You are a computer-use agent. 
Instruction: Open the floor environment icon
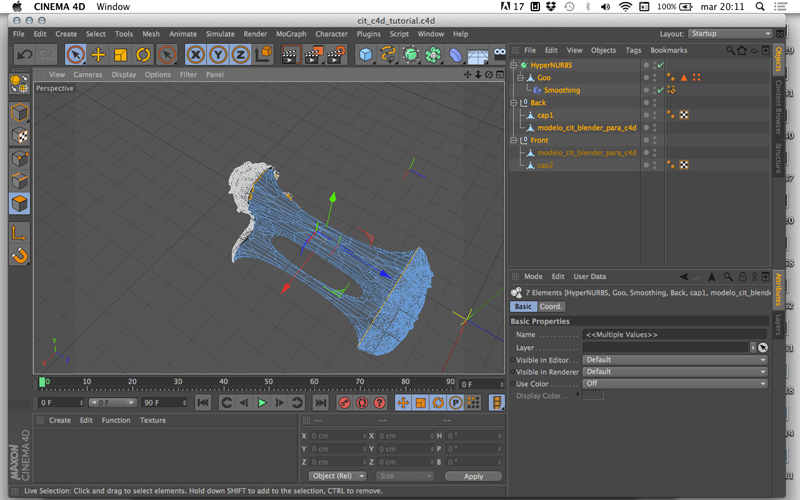(x=478, y=55)
